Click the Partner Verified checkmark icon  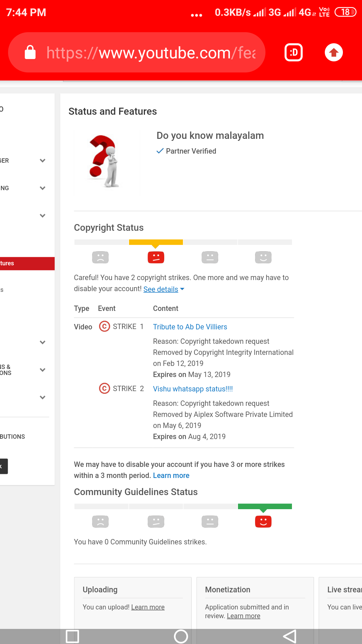click(x=160, y=151)
